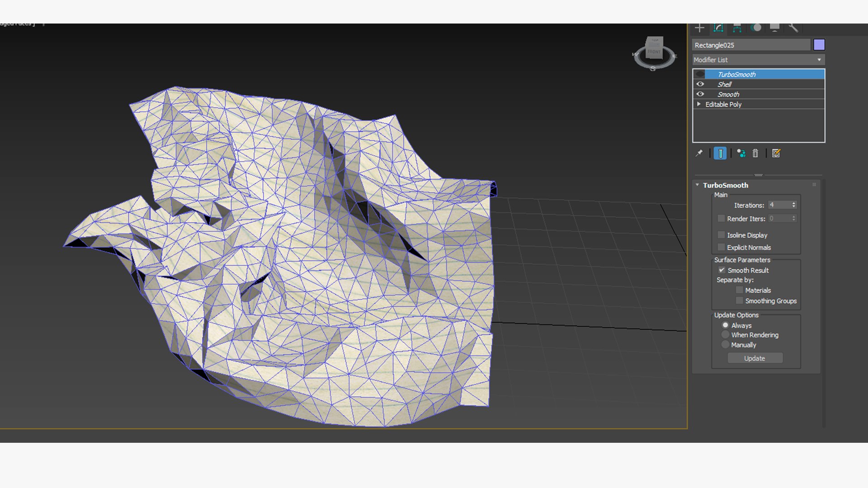Collapse the TurboSmooth rollout
Viewport: 868px width, 488px height.
click(x=697, y=185)
